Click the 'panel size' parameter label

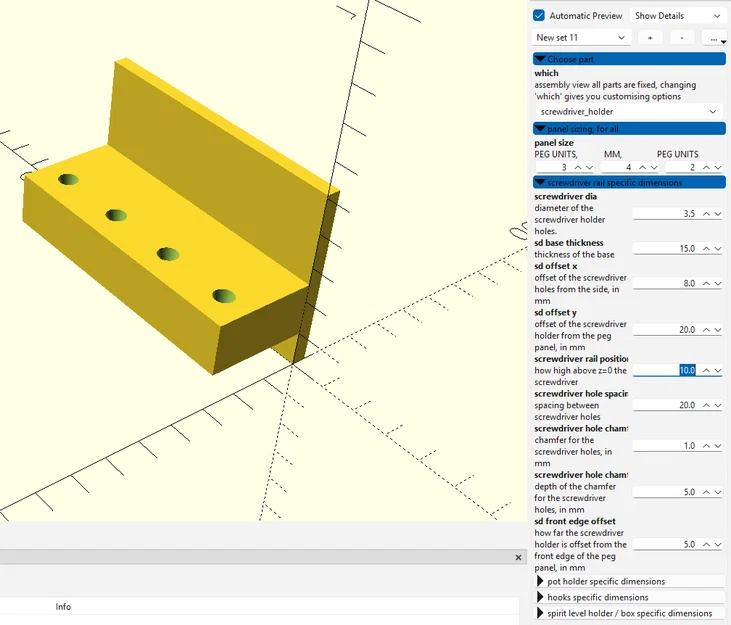tap(554, 143)
